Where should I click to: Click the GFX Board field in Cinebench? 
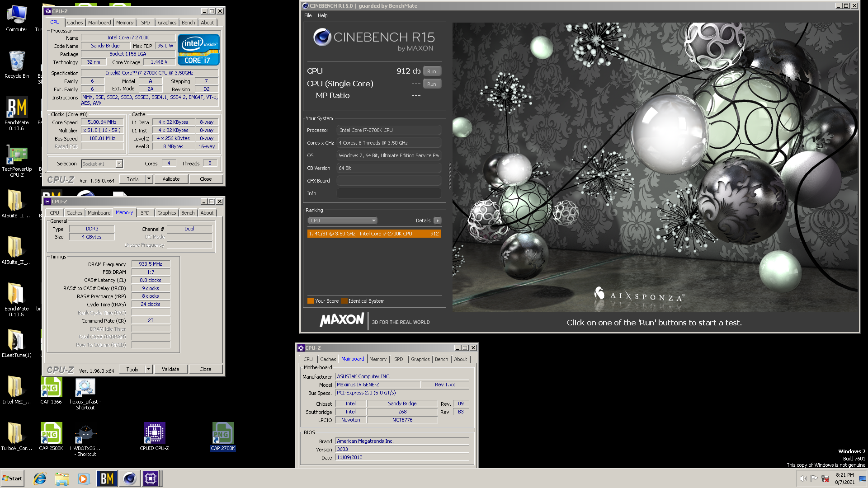(389, 181)
